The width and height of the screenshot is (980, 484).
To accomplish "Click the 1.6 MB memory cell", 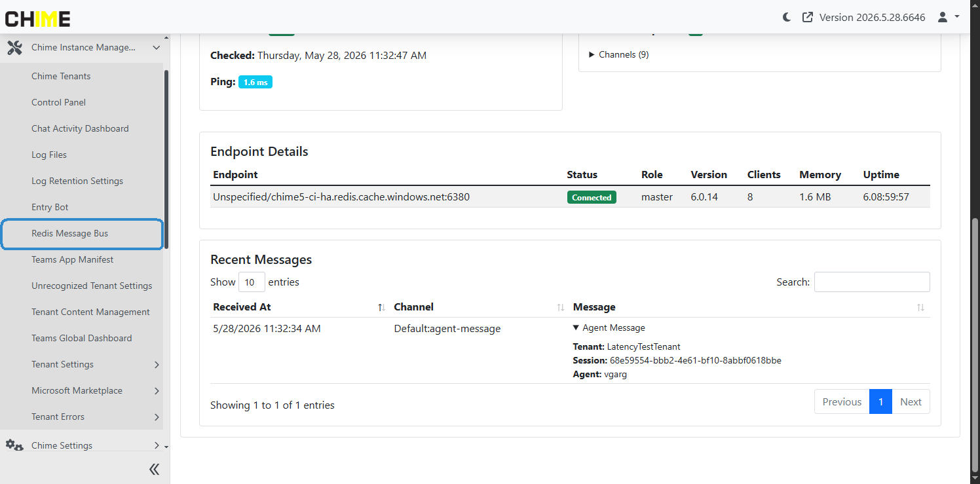I will (815, 196).
